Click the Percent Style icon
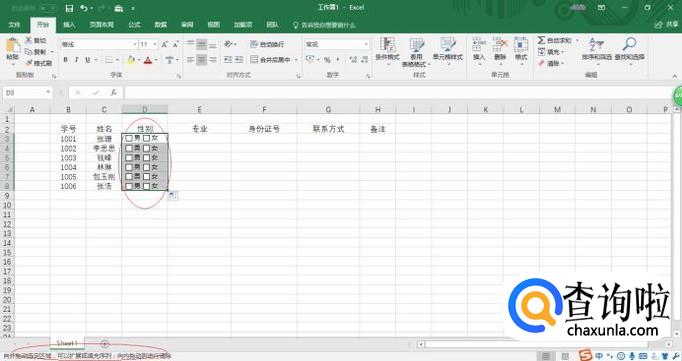This screenshot has height=361, width=682. click(x=327, y=60)
